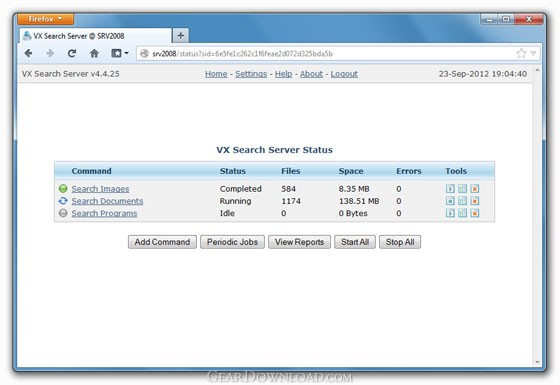
Task: Click the 23-Sep-2012 19:04:40 timestamp
Action: 482,74
